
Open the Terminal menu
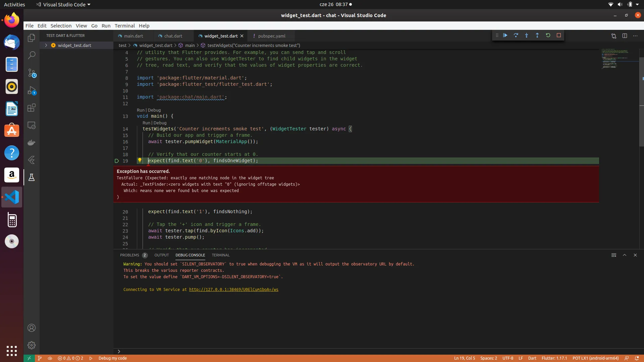[124, 26]
